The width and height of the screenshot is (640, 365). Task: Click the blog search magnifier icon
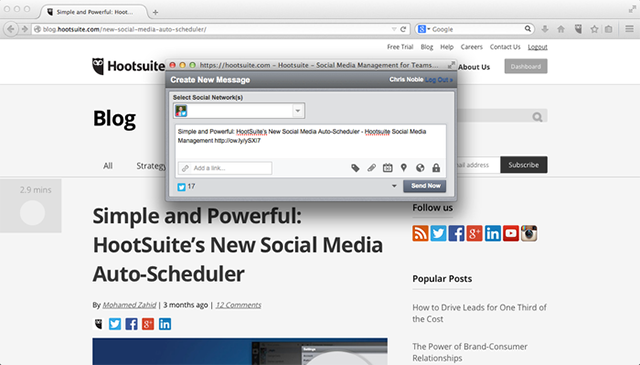click(x=537, y=118)
